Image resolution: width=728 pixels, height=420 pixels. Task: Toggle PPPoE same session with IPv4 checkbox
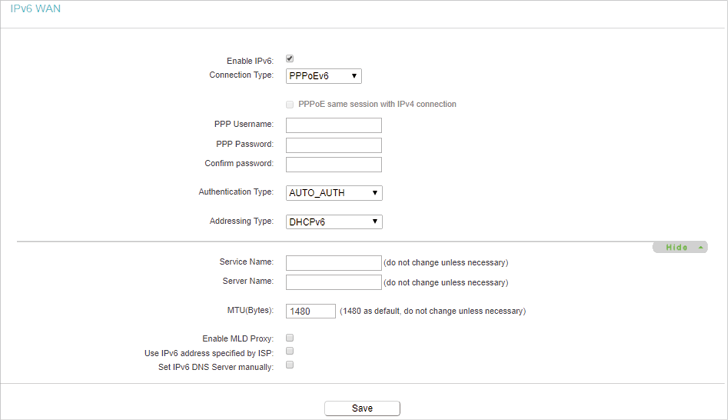click(290, 104)
